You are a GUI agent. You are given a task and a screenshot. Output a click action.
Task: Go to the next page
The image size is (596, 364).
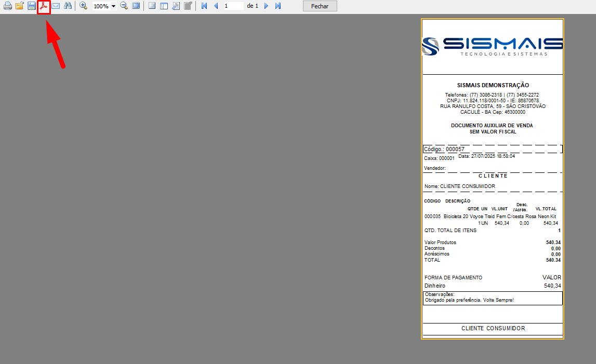266,6
